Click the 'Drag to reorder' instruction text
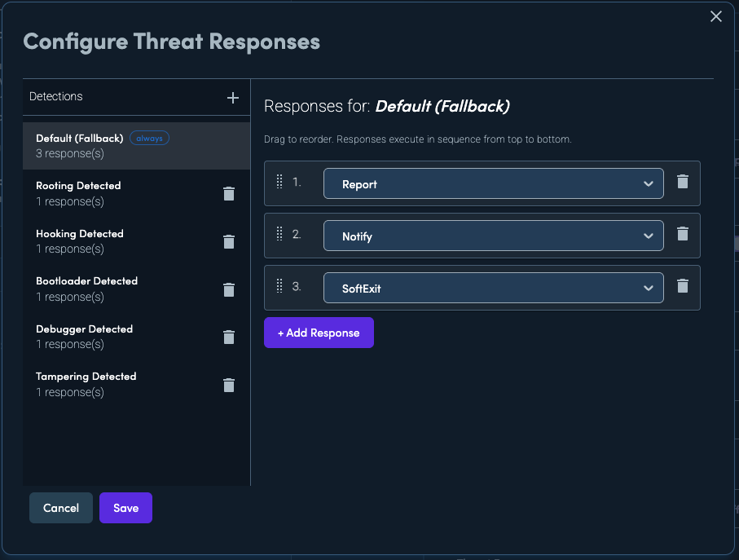 (x=418, y=139)
